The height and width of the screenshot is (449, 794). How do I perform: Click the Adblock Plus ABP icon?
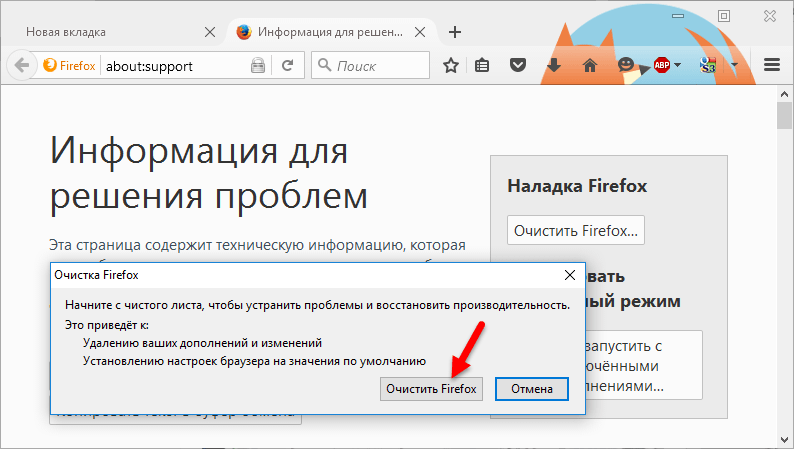[661, 66]
